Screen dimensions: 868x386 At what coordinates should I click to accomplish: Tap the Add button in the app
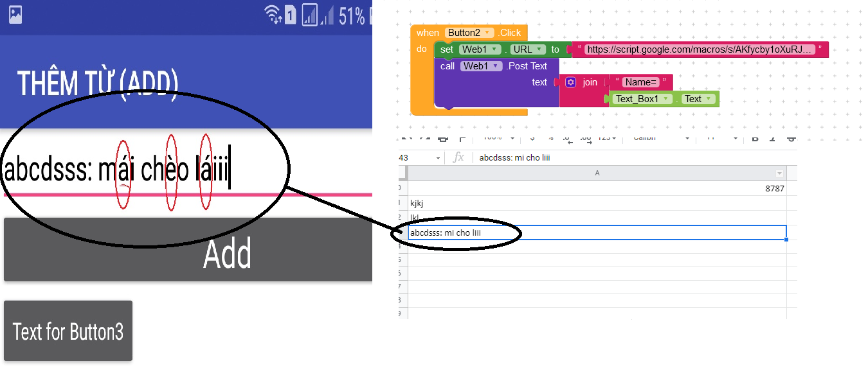pos(188,250)
